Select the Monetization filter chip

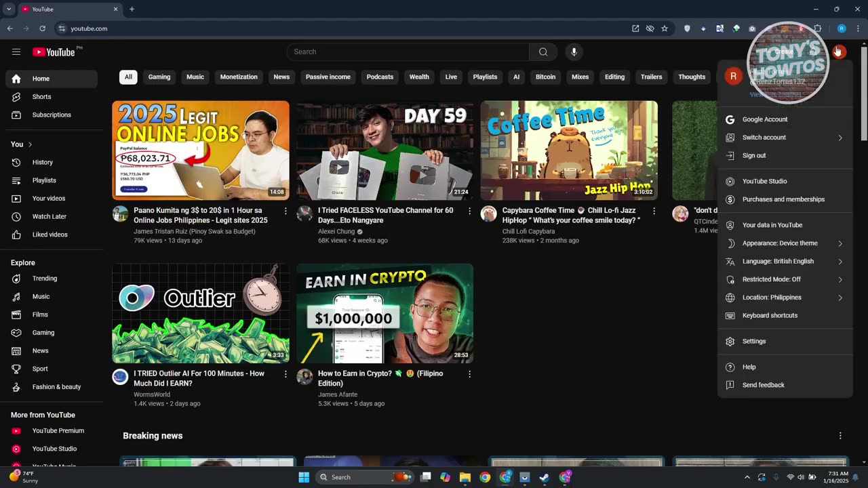(239, 77)
